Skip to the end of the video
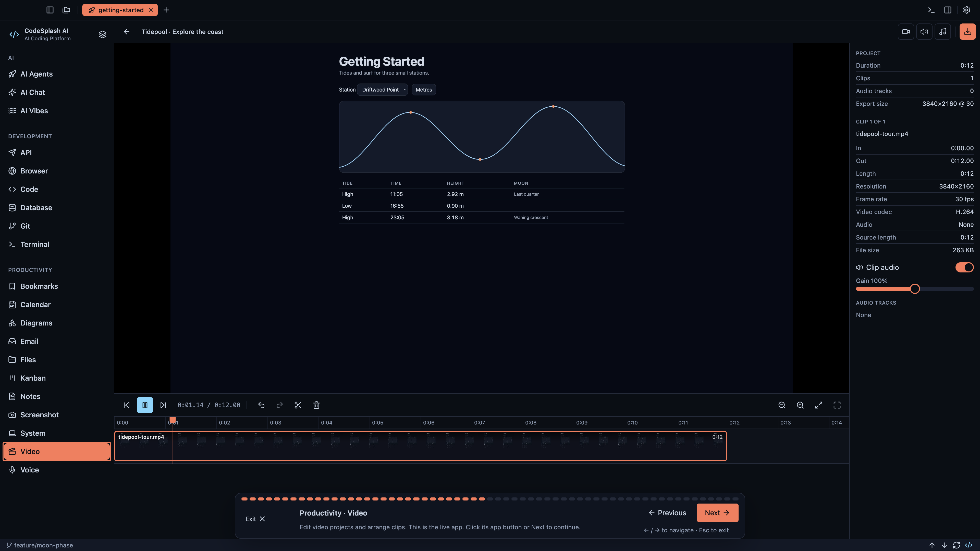The width and height of the screenshot is (980, 551). [x=163, y=405]
